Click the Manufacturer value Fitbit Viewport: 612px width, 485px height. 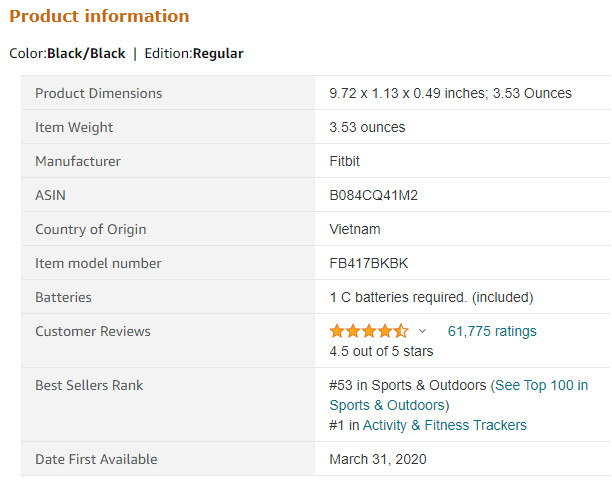pyautogui.click(x=344, y=161)
